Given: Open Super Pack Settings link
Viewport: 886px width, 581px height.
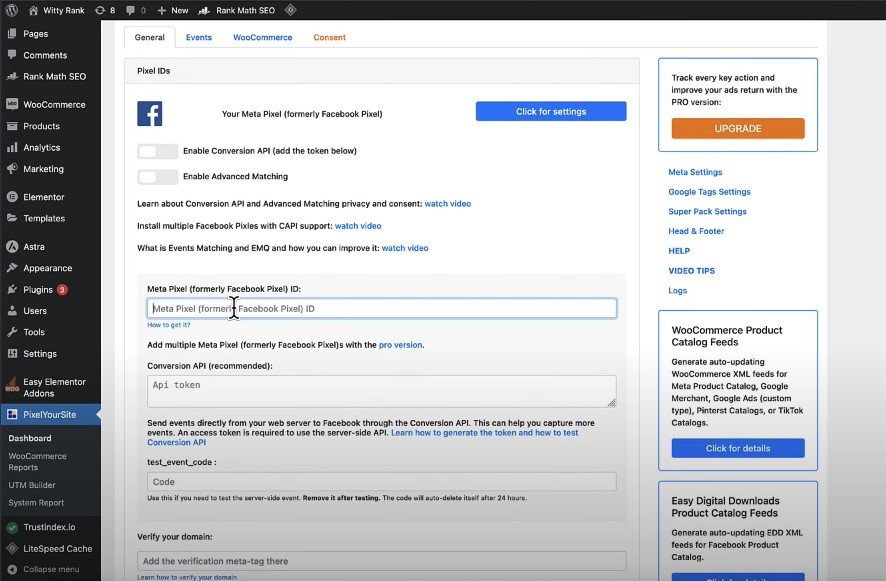Looking at the screenshot, I should click(707, 211).
